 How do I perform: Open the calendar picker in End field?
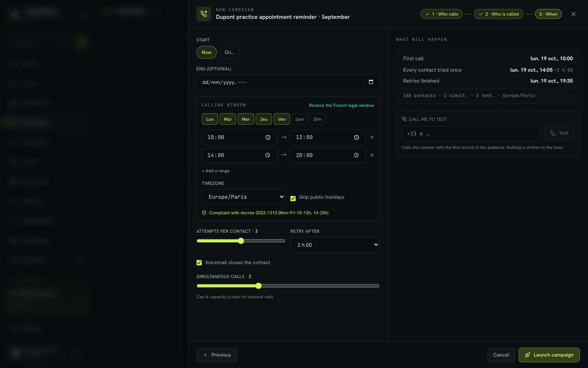pyautogui.click(x=371, y=82)
